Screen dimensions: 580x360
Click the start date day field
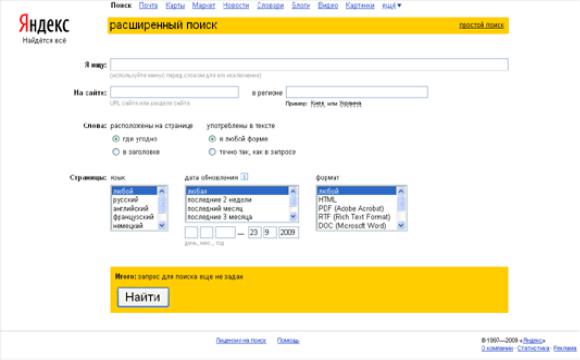tap(191, 232)
